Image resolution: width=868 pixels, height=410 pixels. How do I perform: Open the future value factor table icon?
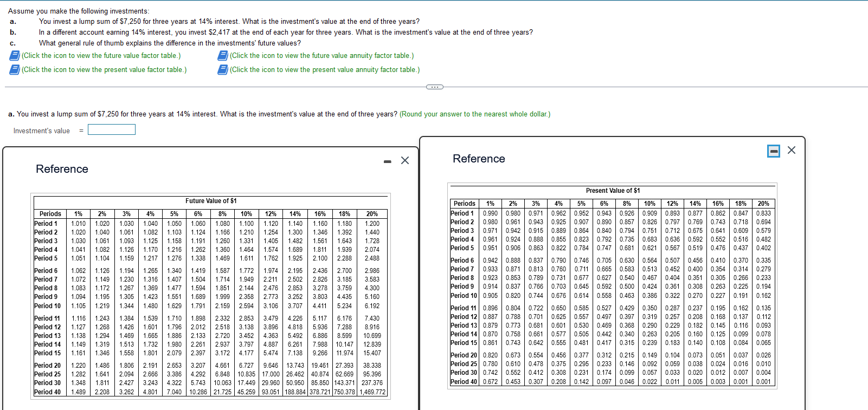(x=15, y=56)
